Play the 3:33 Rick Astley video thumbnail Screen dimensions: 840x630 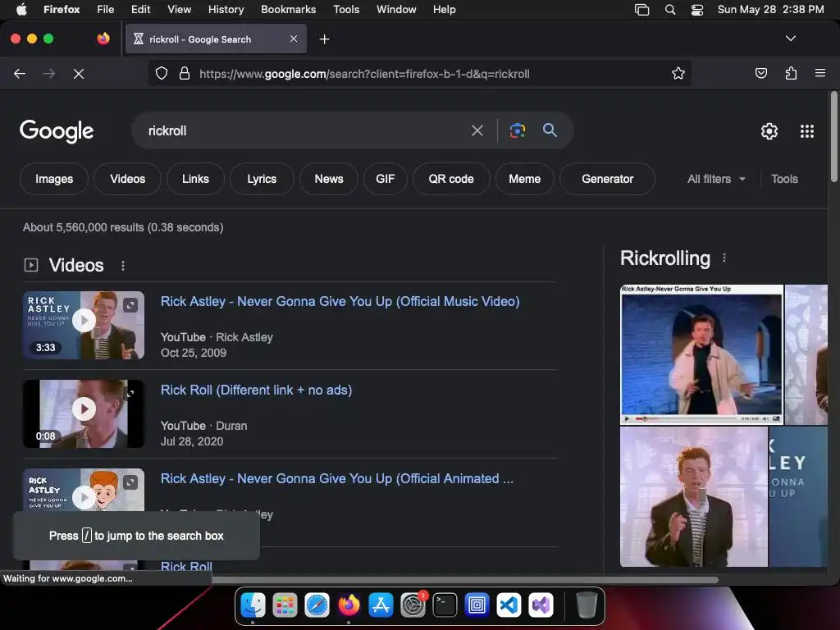[x=84, y=325]
